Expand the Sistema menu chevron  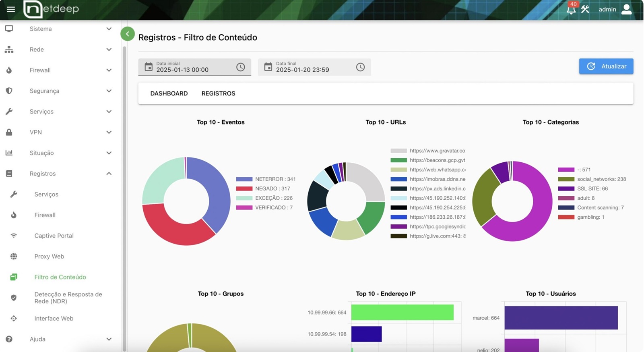point(109,29)
